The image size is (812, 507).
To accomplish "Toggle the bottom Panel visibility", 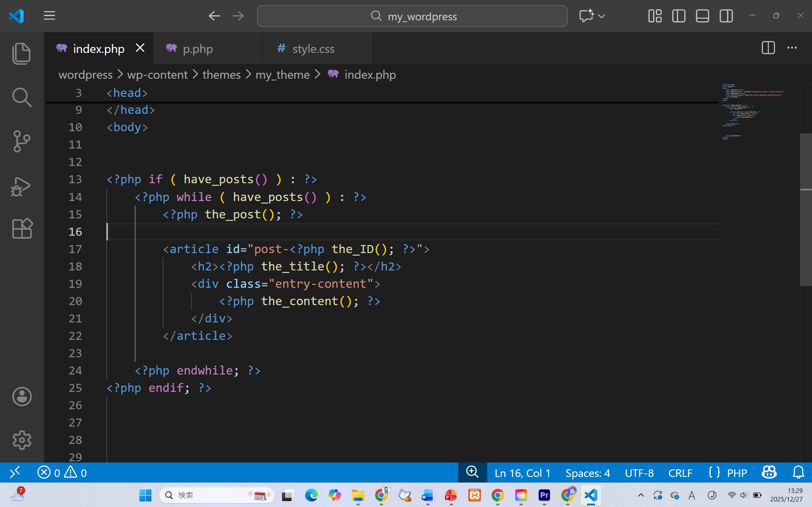I will click(x=702, y=16).
